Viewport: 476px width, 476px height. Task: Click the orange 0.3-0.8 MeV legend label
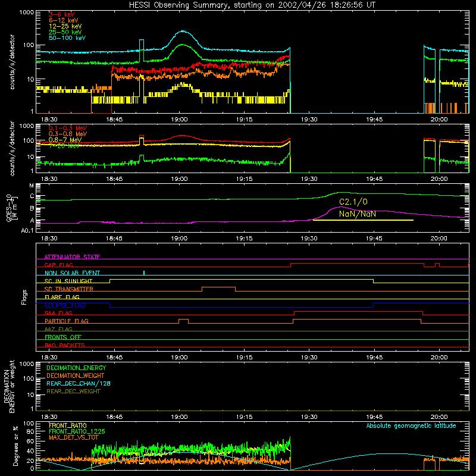[68, 134]
